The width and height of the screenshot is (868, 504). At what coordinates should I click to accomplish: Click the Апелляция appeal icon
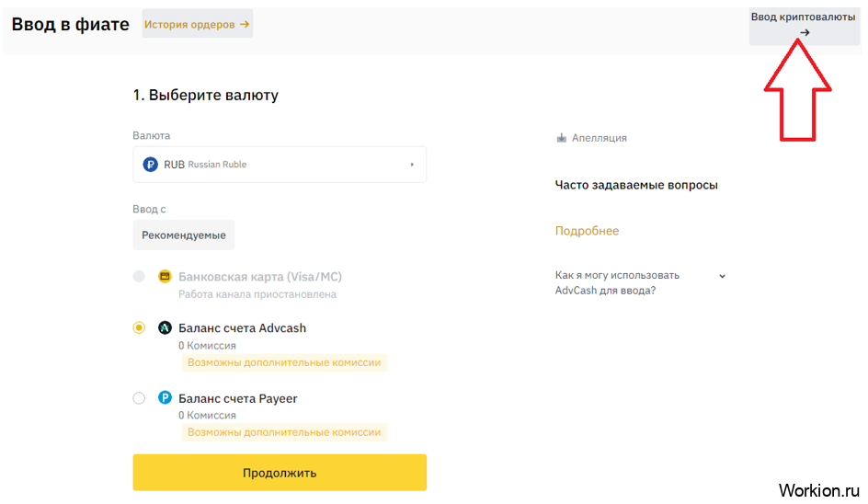tap(562, 138)
